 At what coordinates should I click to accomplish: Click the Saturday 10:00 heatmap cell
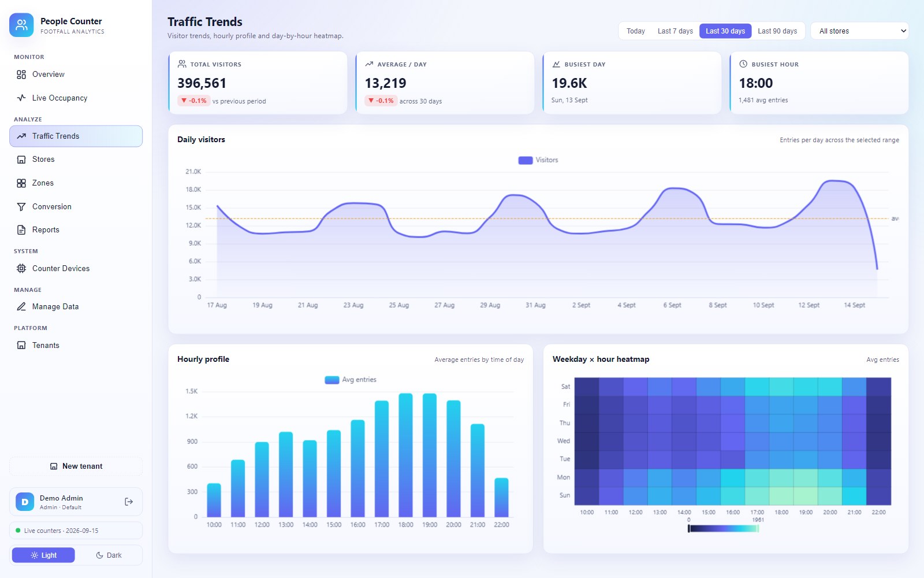click(587, 387)
